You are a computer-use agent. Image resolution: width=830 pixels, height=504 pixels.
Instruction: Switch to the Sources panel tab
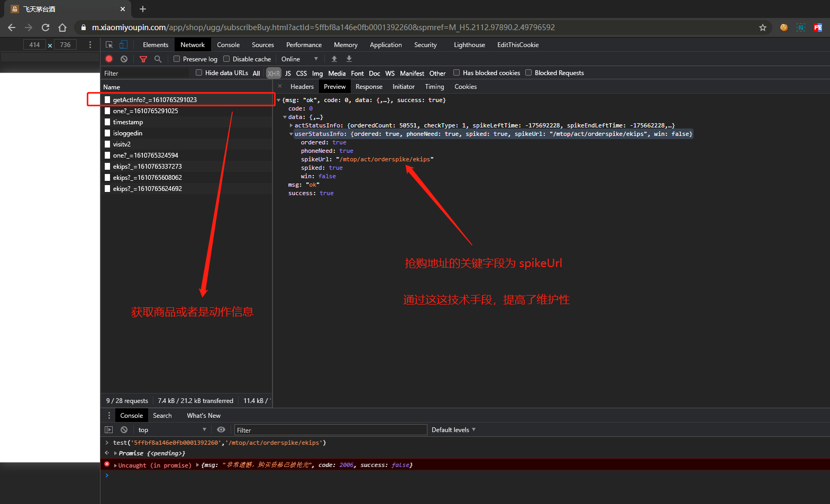click(x=262, y=45)
